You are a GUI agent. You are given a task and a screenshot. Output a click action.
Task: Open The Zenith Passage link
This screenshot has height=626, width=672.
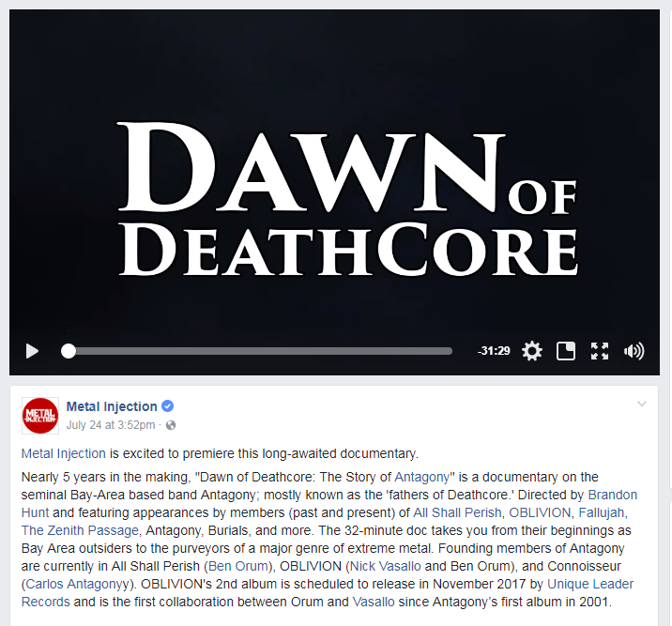(x=80, y=530)
